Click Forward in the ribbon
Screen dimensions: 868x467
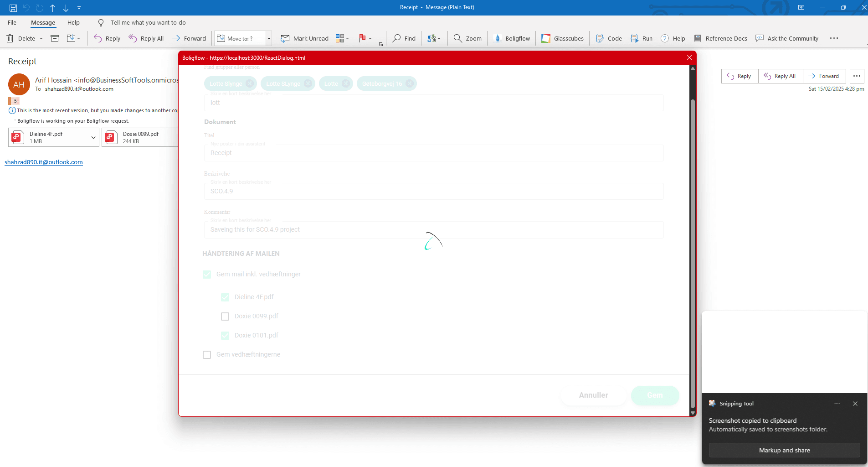(189, 38)
